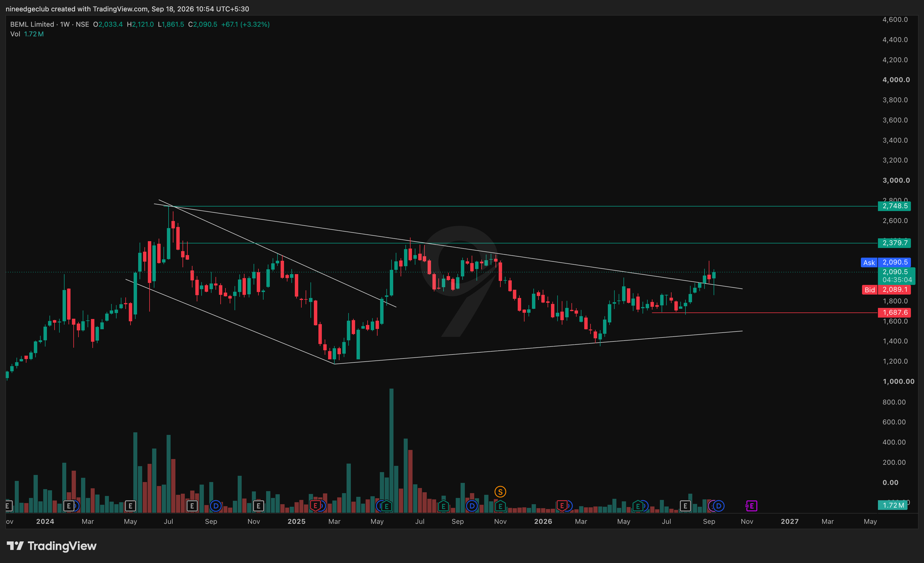Open the orange S split marker
924x563 pixels.
click(x=500, y=491)
